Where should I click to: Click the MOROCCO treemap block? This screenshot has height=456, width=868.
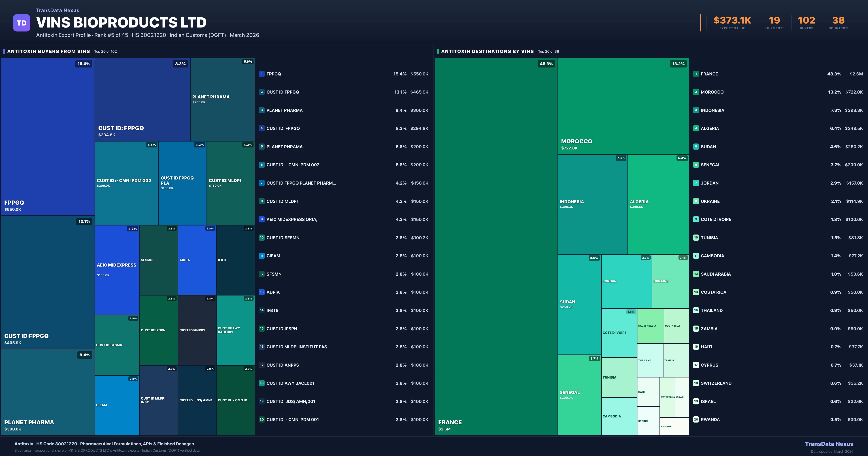pos(623,108)
